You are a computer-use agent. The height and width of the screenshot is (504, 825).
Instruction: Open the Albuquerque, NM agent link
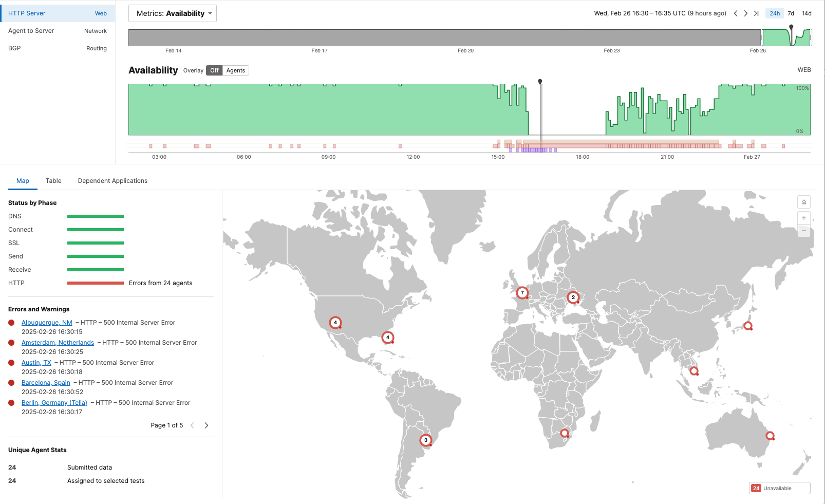tap(47, 323)
